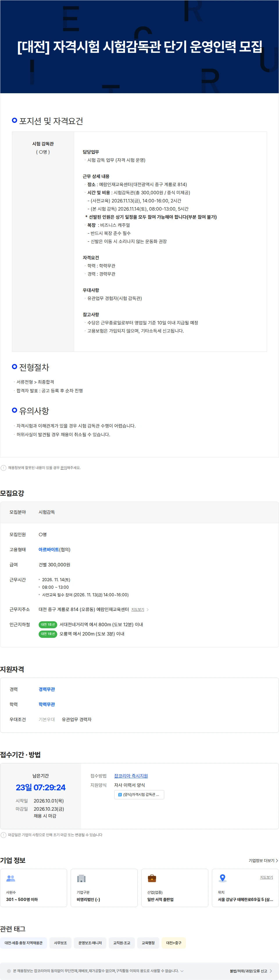Click the 건별 300,000원 pay value

pos(54,565)
